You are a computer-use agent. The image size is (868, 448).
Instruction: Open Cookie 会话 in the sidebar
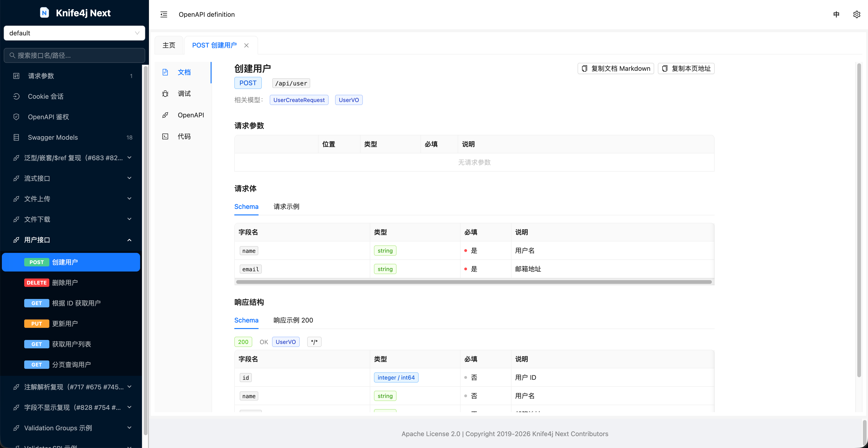click(x=71, y=96)
